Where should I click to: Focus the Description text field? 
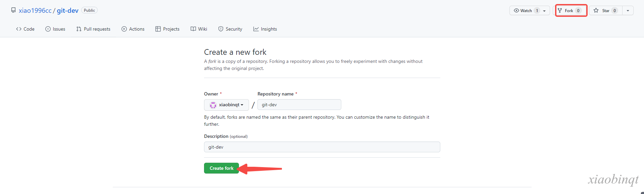click(322, 147)
